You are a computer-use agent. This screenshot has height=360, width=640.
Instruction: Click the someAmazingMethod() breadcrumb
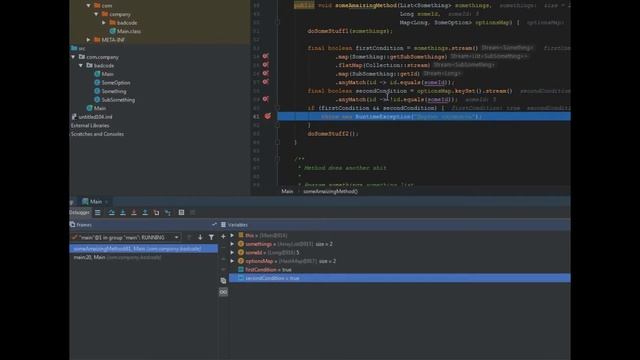[330, 191]
